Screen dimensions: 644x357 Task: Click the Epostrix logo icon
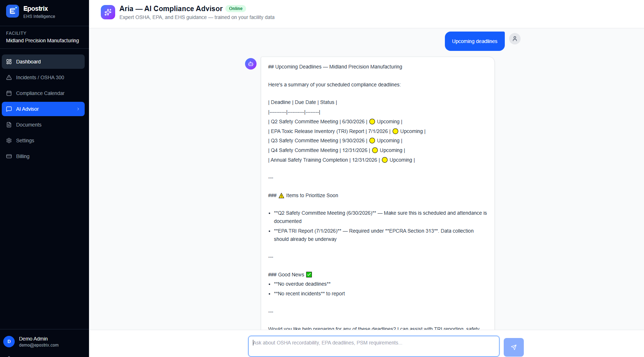(13, 11)
